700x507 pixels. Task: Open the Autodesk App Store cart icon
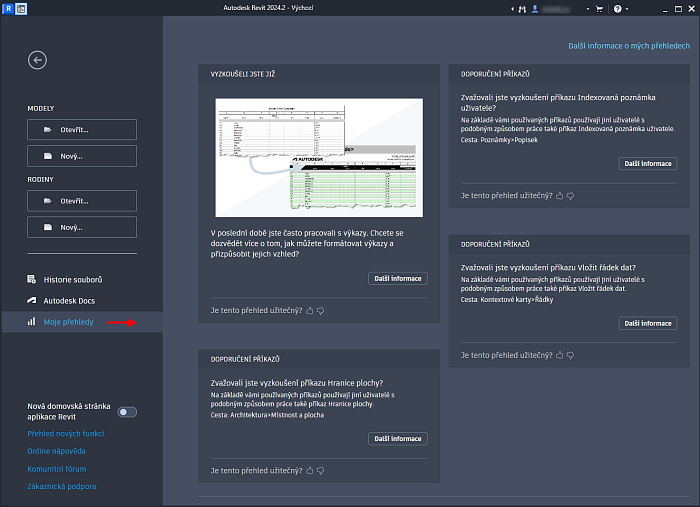(600, 8)
